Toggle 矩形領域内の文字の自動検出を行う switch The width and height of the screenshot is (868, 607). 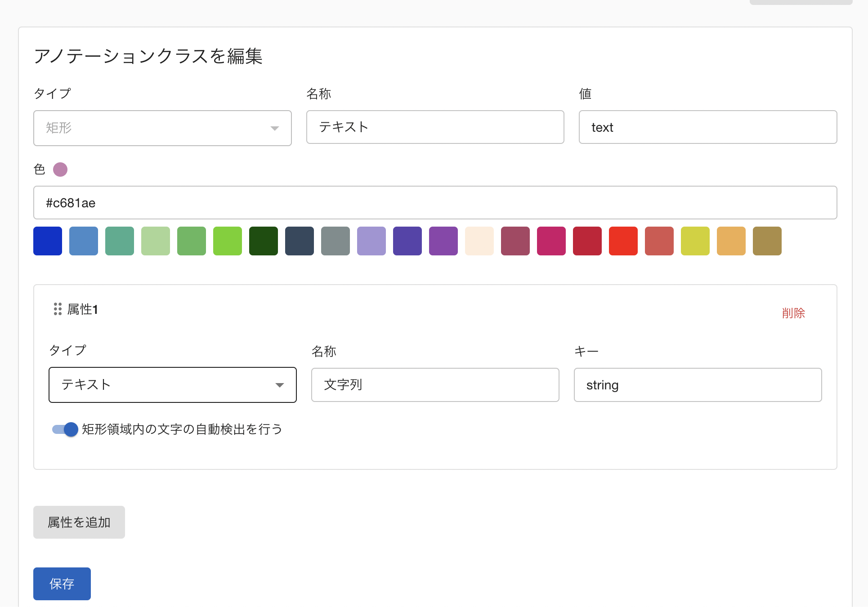point(65,429)
